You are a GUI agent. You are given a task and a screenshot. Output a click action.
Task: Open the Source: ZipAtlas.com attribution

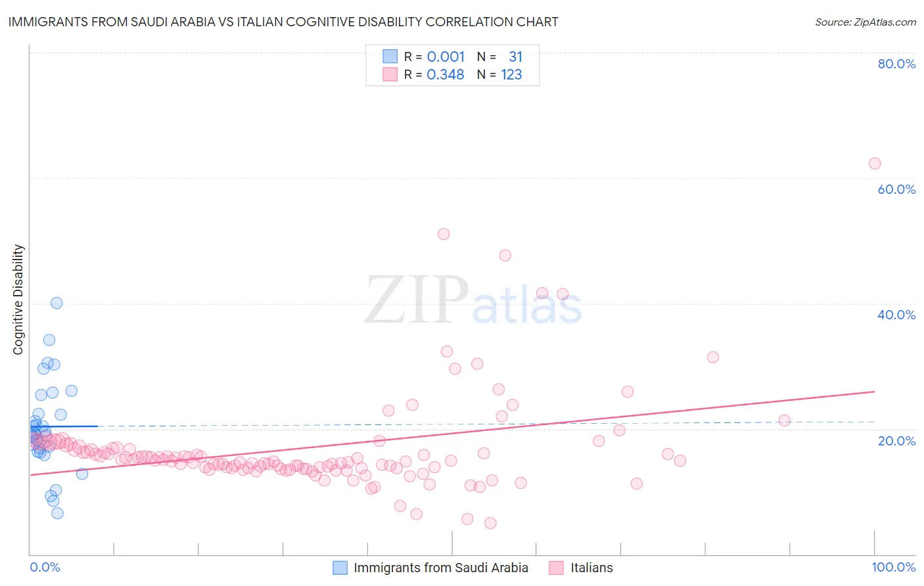tap(866, 22)
